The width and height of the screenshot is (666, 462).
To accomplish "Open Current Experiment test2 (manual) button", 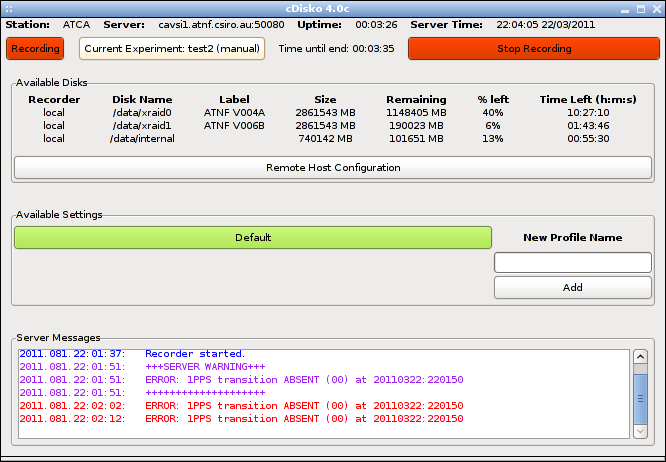I will (x=171, y=48).
